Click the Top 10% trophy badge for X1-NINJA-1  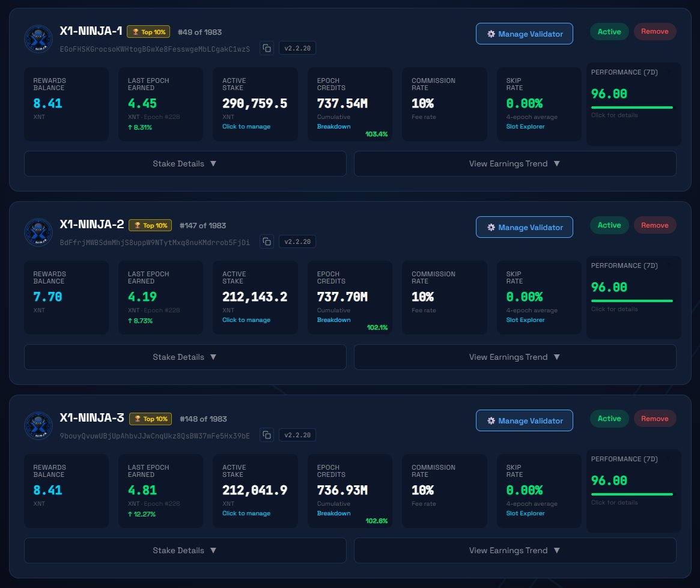[x=148, y=32]
